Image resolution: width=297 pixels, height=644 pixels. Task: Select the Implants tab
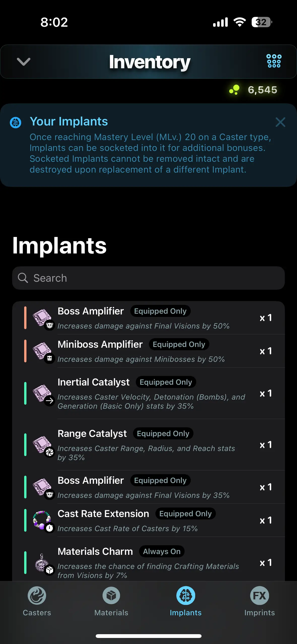point(186,601)
